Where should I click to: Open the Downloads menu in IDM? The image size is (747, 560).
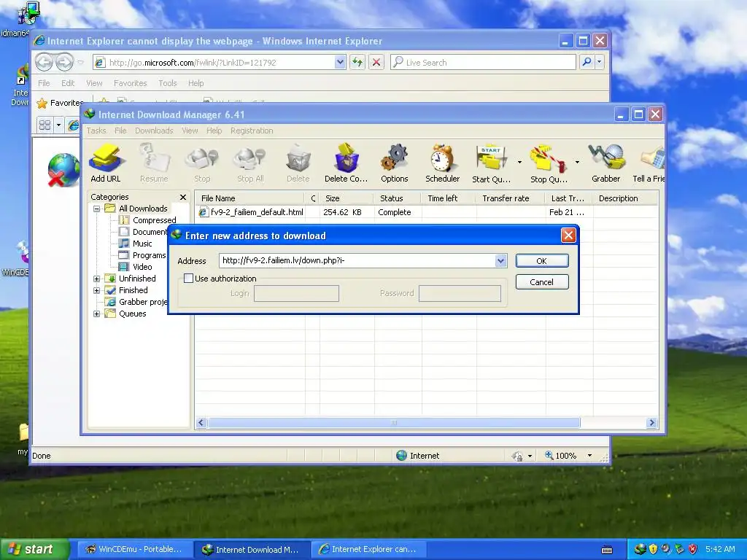(x=154, y=131)
